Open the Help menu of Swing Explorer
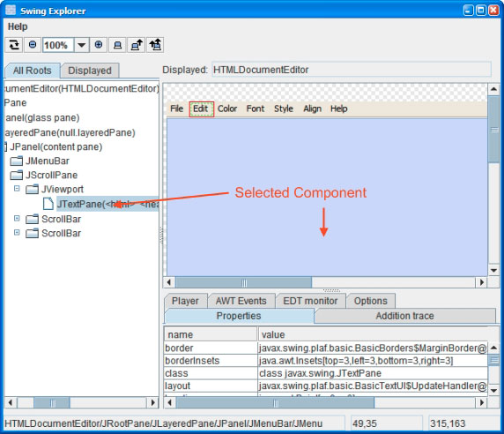Image resolution: width=504 pixels, height=434 pixels. point(18,26)
